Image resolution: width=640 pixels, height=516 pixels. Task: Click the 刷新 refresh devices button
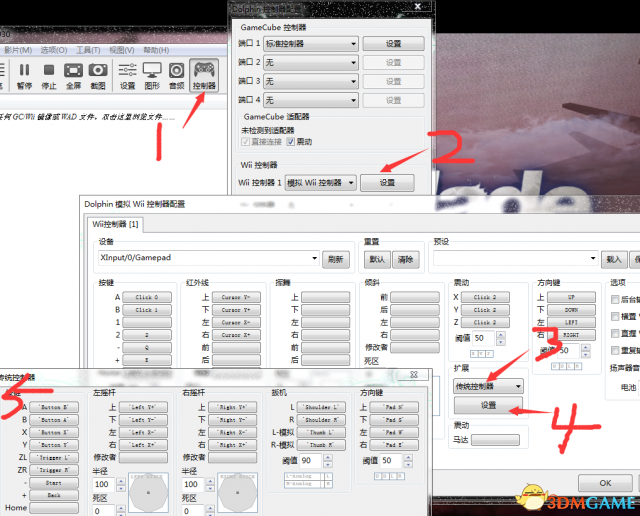336,259
